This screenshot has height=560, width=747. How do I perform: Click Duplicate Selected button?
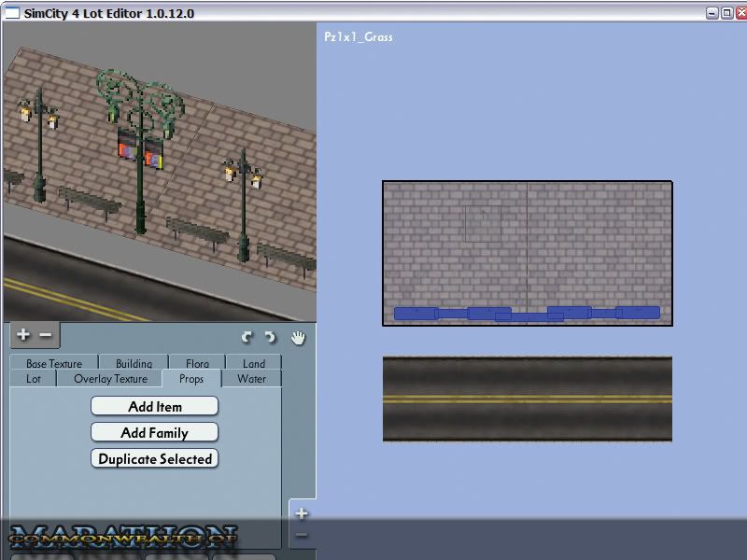pos(154,458)
